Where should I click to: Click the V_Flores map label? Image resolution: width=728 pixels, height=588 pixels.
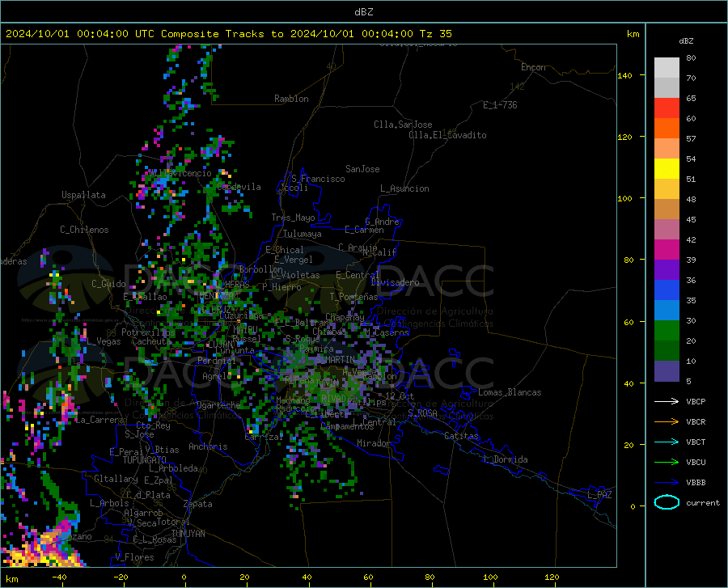click(134, 557)
